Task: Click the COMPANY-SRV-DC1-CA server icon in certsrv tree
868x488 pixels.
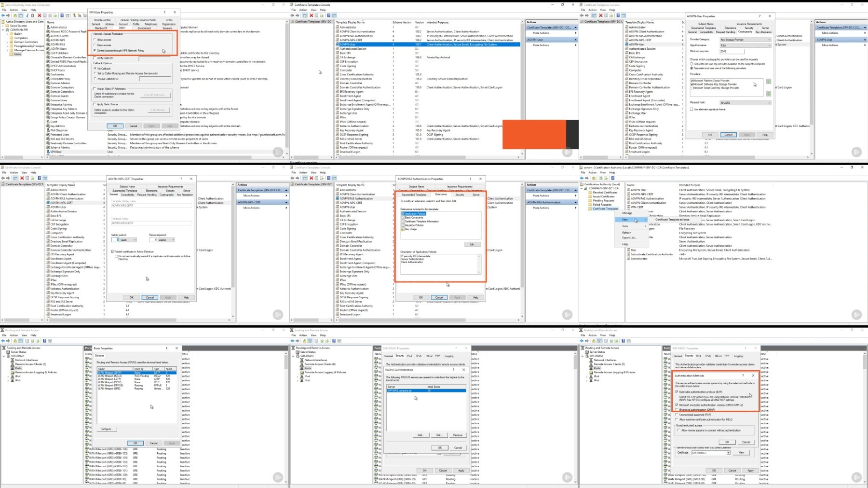Action: click(x=586, y=188)
